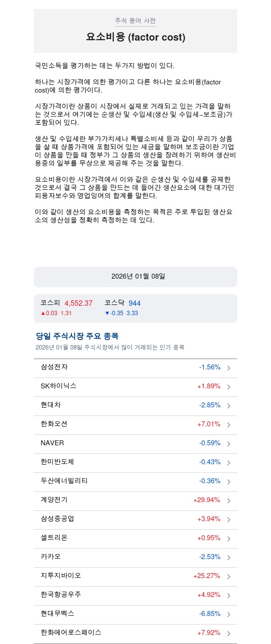Screen dimensions: 271x644
Task: Click the chevron arrow beside 현대차
Action: [x=229, y=406]
